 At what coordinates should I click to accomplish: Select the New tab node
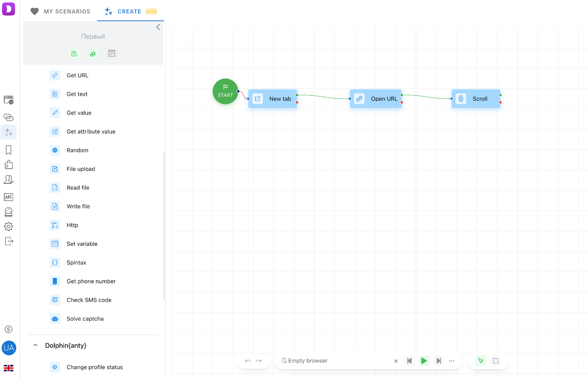(x=273, y=99)
